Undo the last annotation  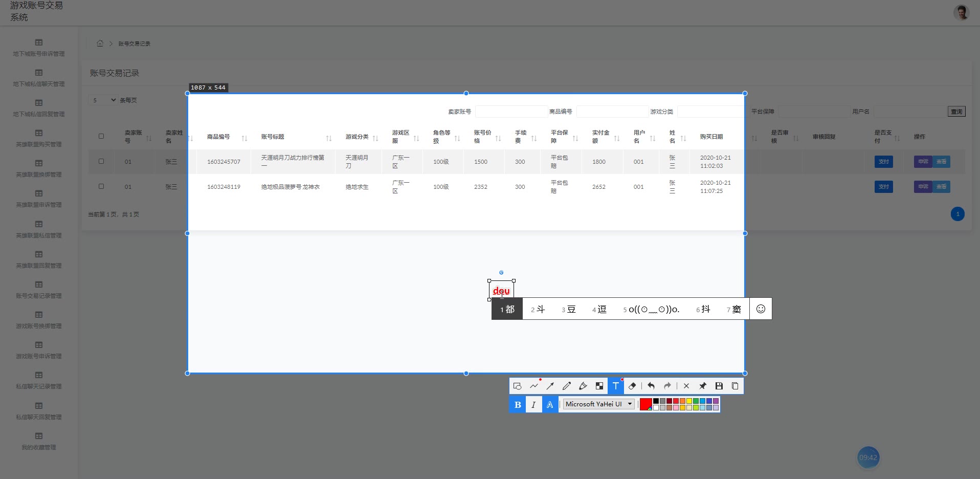(x=651, y=386)
